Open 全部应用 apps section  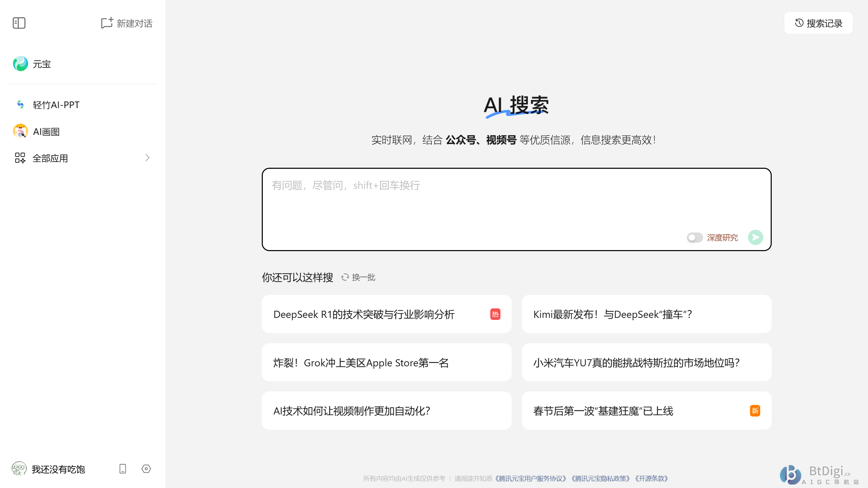[50, 158]
